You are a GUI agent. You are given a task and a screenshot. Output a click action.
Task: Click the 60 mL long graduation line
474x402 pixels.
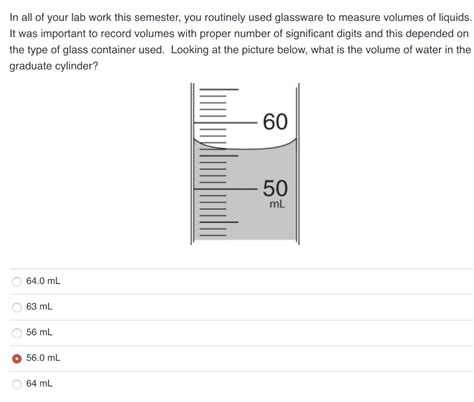225,123
